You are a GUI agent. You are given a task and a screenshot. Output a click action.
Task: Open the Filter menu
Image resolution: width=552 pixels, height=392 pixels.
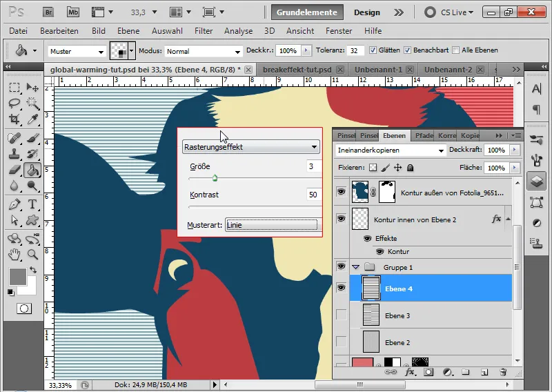point(204,31)
